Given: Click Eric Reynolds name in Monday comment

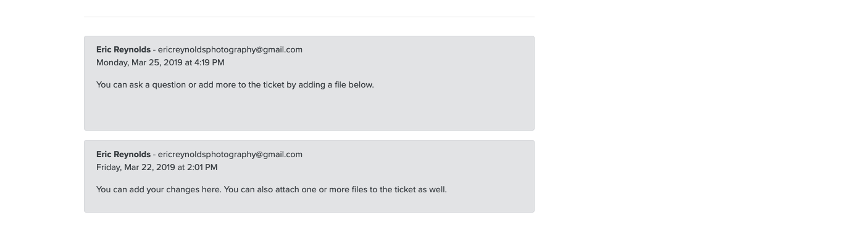Looking at the screenshot, I should [x=123, y=50].
